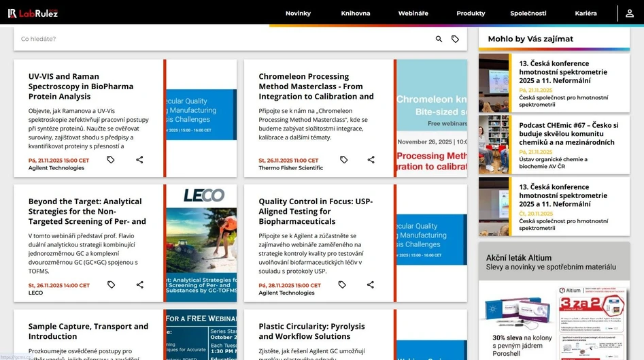The height and width of the screenshot is (360, 644).
Task: Open the user account profile icon
Action: point(629,13)
